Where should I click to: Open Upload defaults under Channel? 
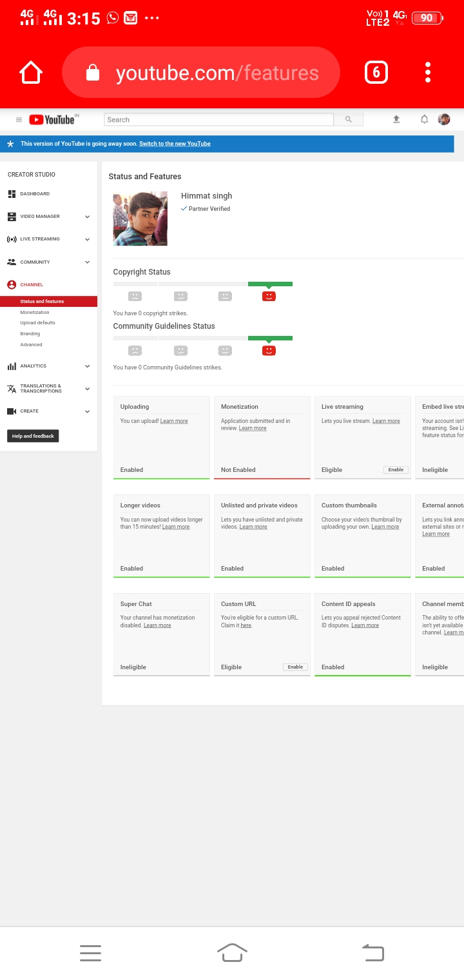pyautogui.click(x=37, y=322)
